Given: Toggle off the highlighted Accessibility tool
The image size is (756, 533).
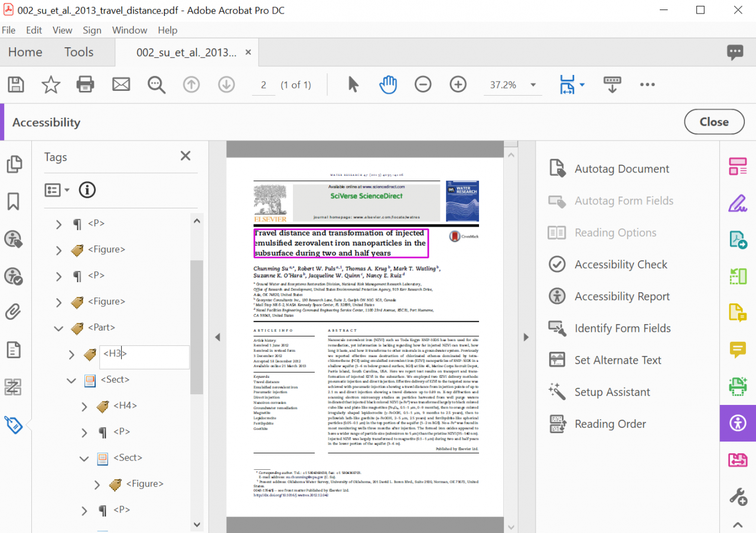Looking at the screenshot, I should 737,423.
